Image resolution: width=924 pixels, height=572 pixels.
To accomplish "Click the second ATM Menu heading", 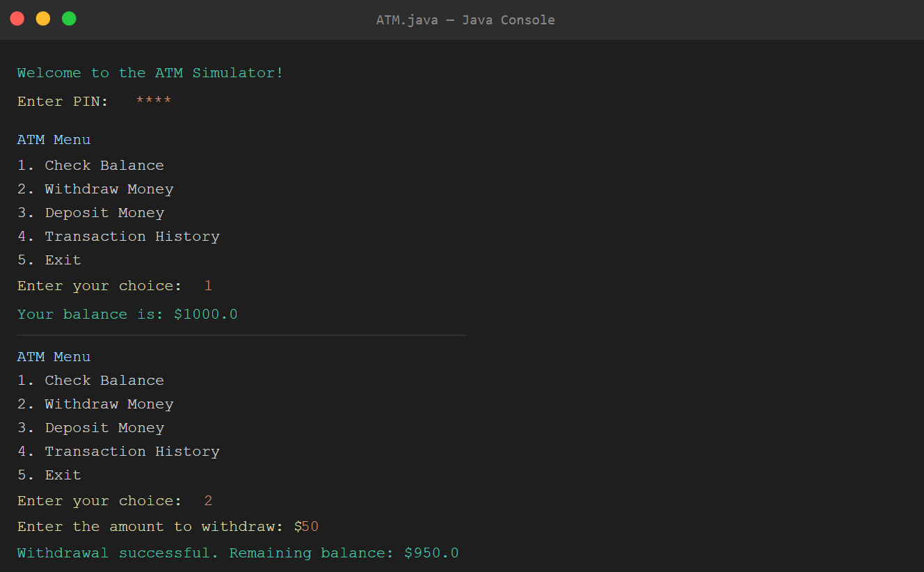I will [x=54, y=357].
